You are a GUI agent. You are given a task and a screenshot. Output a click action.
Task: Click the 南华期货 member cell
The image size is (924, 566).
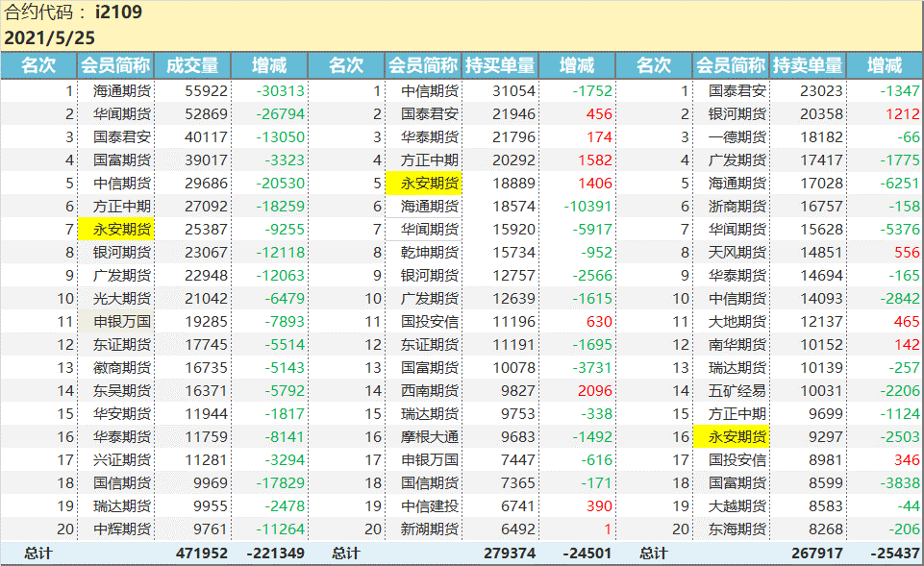point(737,345)
